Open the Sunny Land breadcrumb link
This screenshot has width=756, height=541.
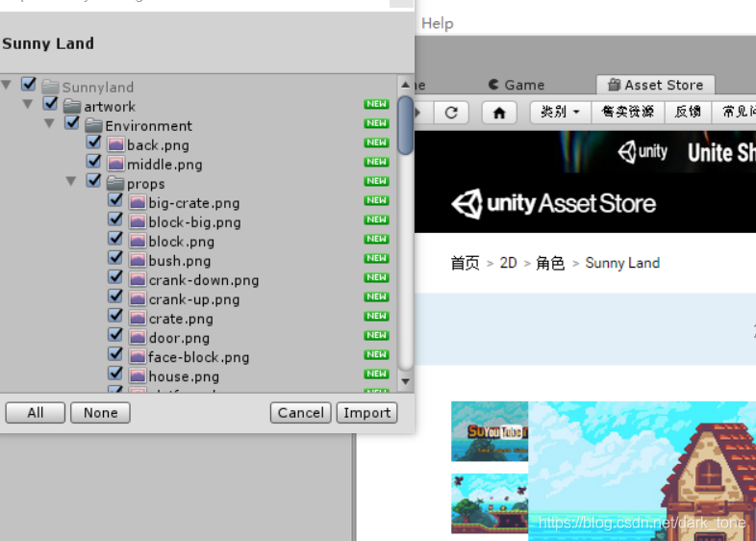(x=622, y=263)
